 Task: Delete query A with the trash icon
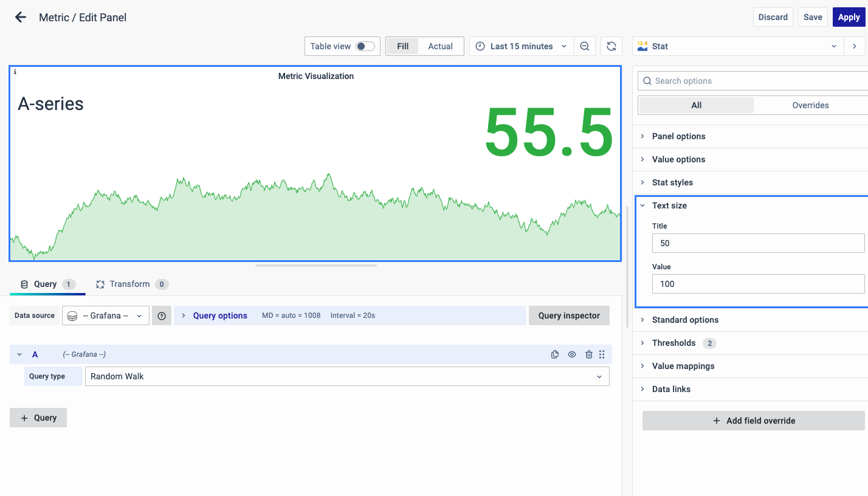pyautogui.click(x=588, y=354)
